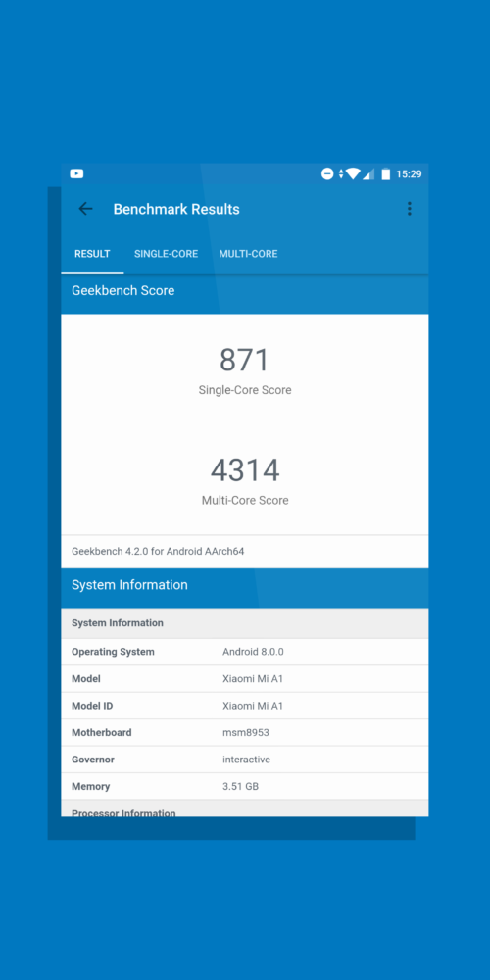Tap the Geekbench 4.2.0 for Android AArch64 line
Screen dimensions: 490x980
point(245,551)
